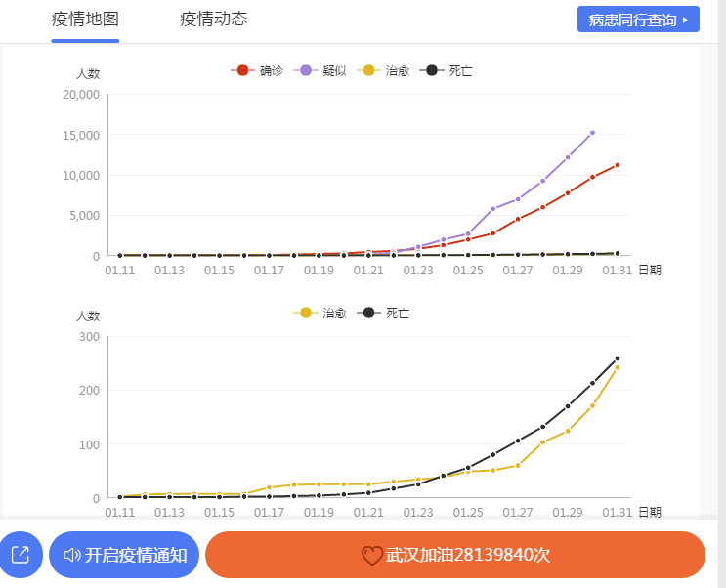This screenshot has height=588, width=726.
Task: Open the 疫情动态 tab
Action: (x=213, y=20)
